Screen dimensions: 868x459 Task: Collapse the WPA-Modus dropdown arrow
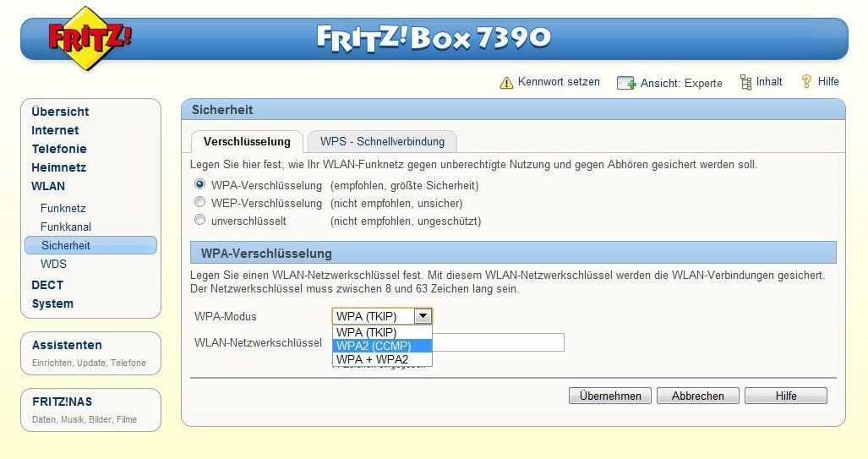coord(423,316)
